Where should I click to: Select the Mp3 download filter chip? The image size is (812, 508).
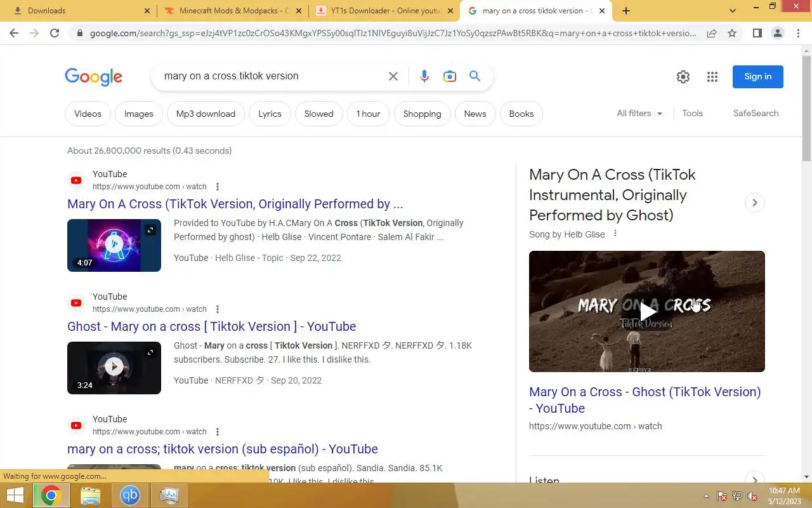click(206, 114)
